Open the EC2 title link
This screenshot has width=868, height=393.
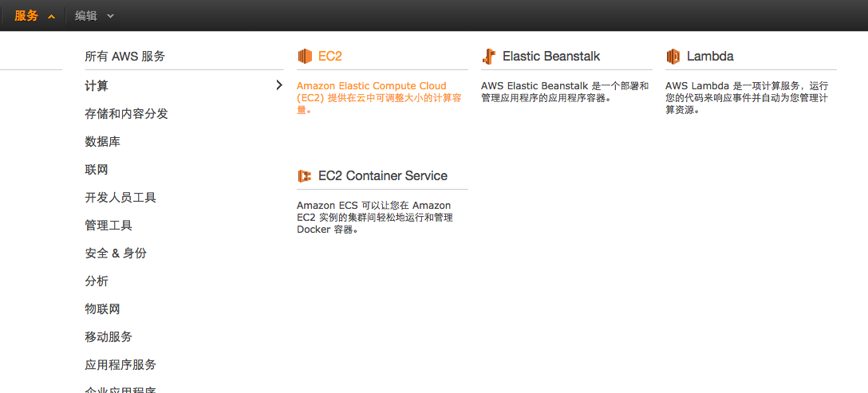pos(330,57)
